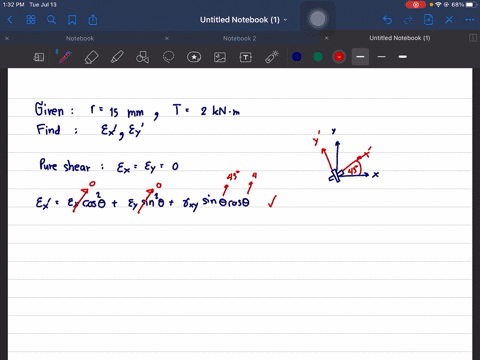Select the Shapes tool
Screen dimensions: 480x360
(x=142, y=57)
